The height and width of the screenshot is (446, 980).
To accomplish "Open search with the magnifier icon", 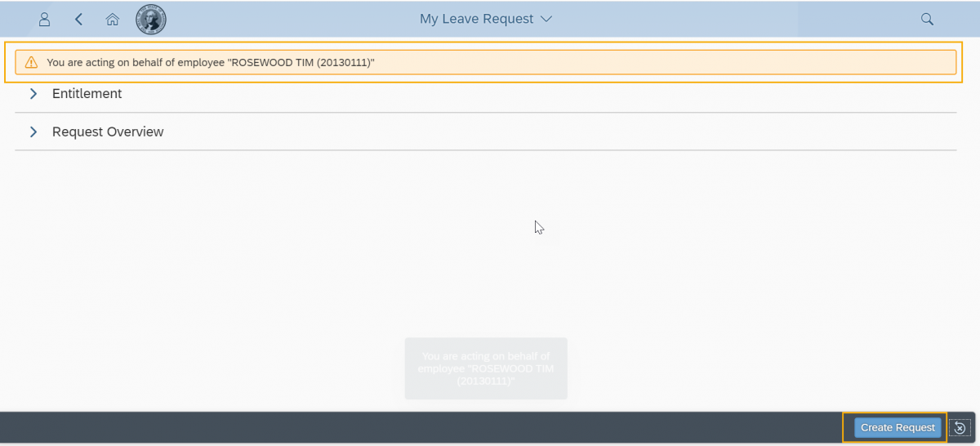I will (927, 19).
